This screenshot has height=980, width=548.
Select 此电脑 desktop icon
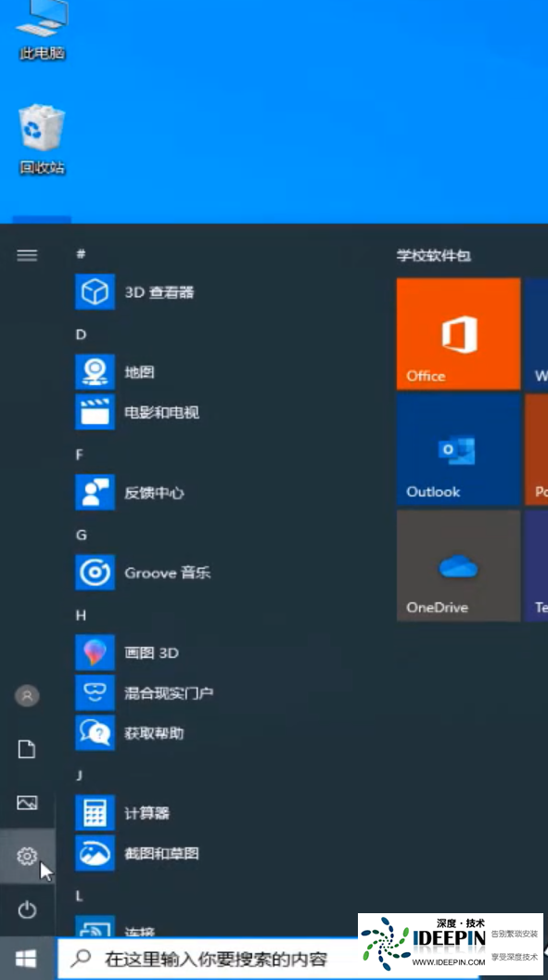pos(43,31)
